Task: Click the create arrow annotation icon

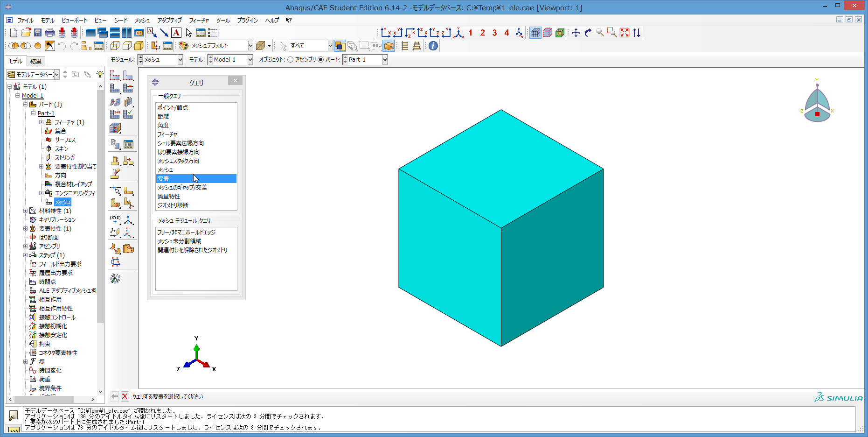Action: coord(164,33)
